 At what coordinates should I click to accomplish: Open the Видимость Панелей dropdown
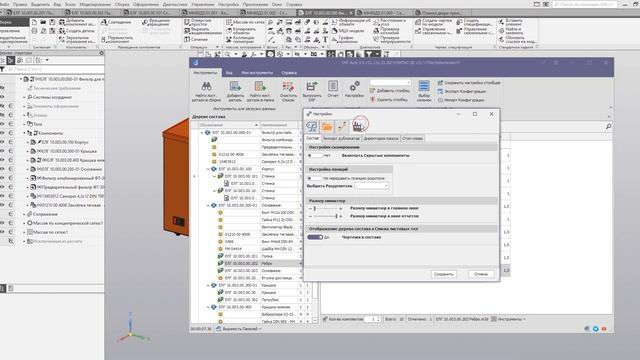coord(239,329)
